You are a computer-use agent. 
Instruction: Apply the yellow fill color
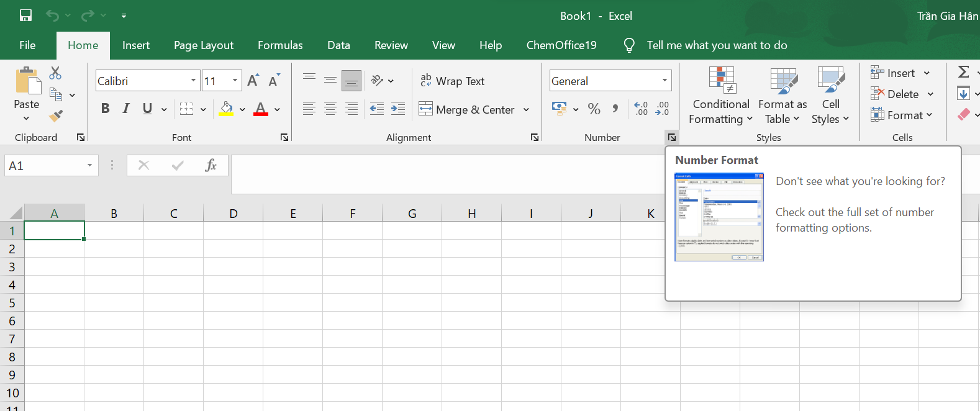[x=227, y=109]
